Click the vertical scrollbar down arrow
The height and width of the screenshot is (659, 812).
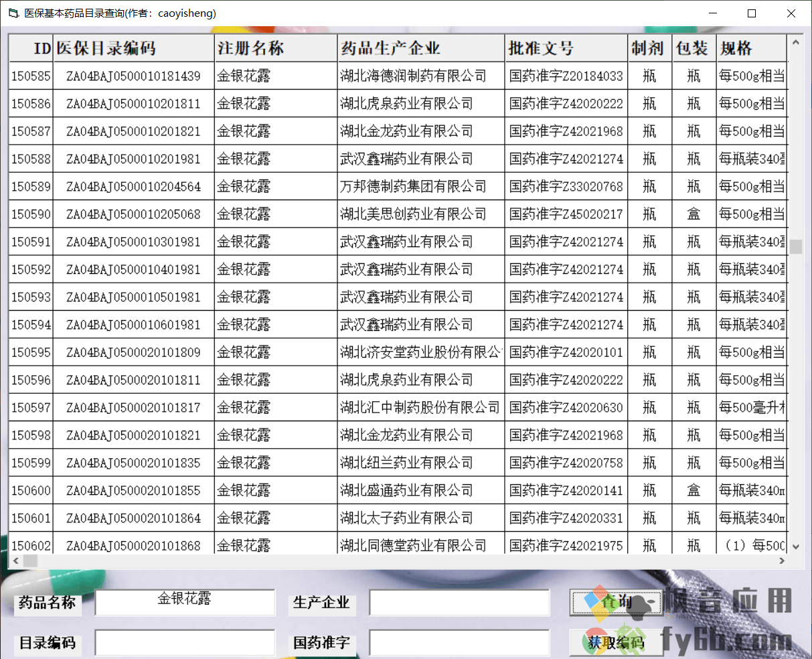(796, 547)
